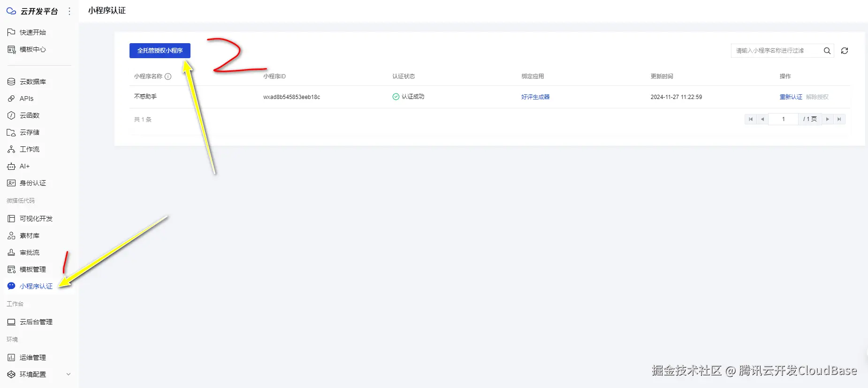Click the AI+ robot icon
Viewport: 868px width, 388px height.
pyautogui.click(x=11, y=166)
